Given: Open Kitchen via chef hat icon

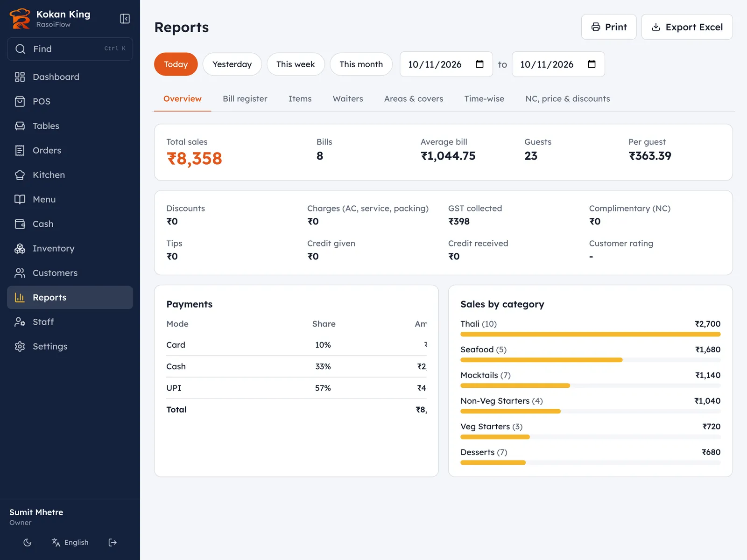Looking at the screenshot, I should point(20,175).
